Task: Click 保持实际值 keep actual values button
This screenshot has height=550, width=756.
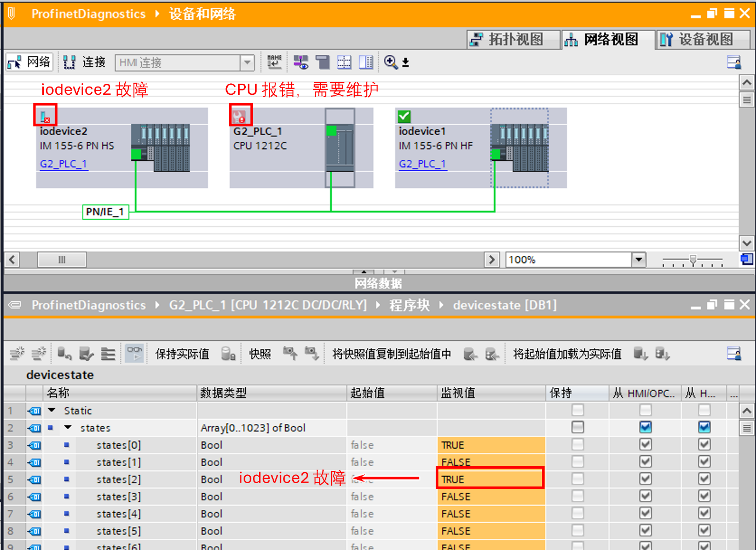Action: tap(182, 353)
